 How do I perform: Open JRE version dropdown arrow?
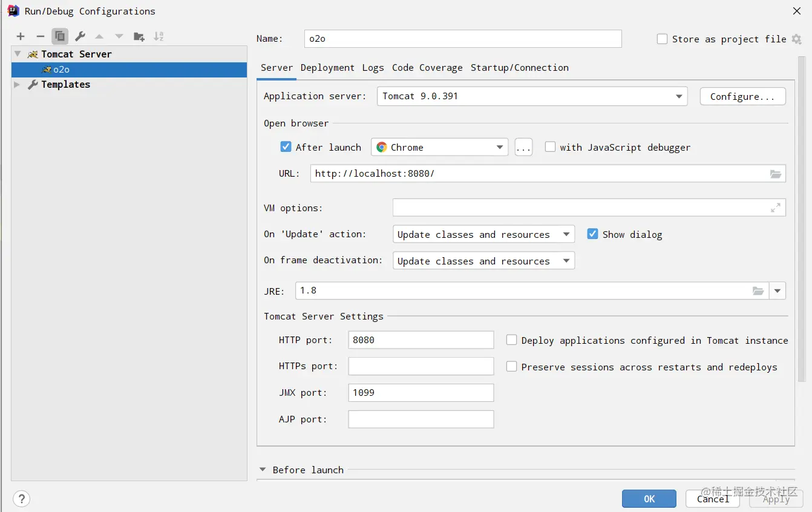pos(778,291)
